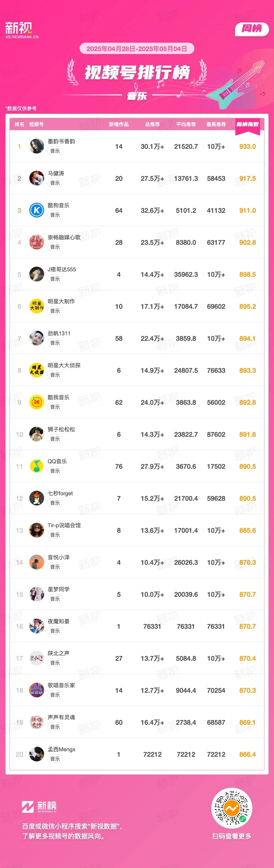
Task: Open the 马健涛 account name
Action: pyautogui.click(x=56, y=173)
